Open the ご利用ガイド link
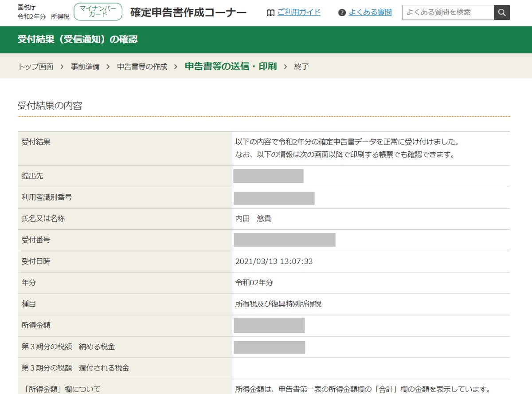Image resolution: width=532 pixels, height=394 pixels. click(x=299, y=12)
